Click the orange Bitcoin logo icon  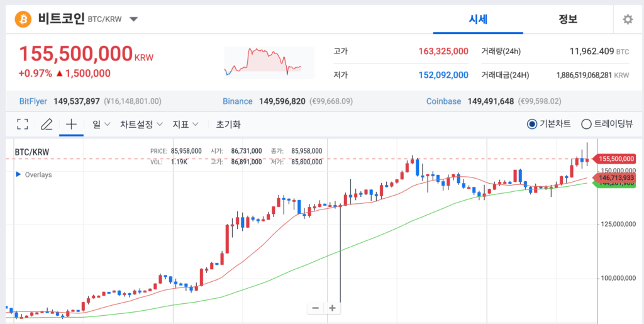tap(23, 20)
